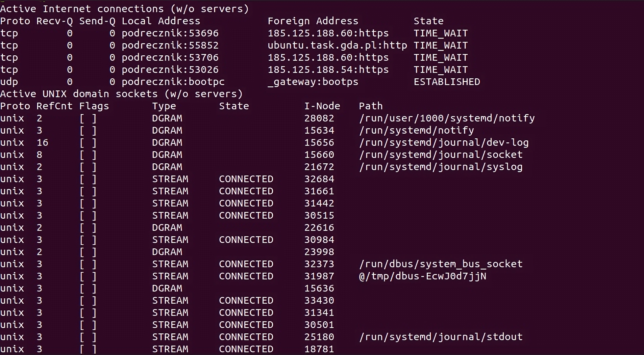Click the 185.125.188.54:https address
This screenshot has width=644, height=355.
328,70
